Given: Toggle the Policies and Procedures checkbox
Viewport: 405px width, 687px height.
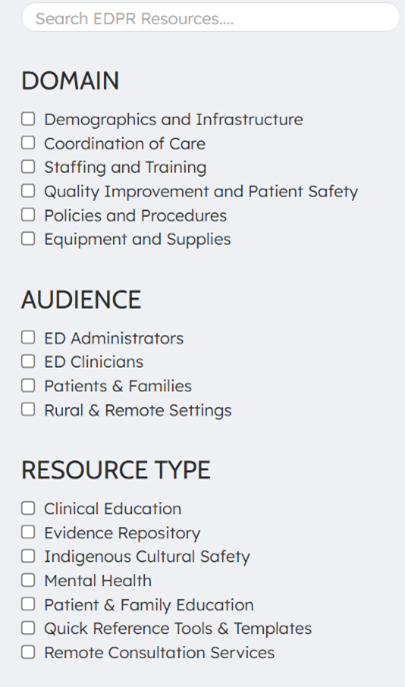Looking at the screenshot, I should pyautogui.click(x=28, y=215).
